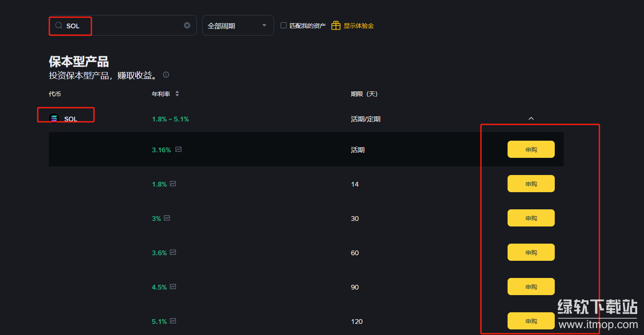Click the gift icon for trial funds
Screen dimensions: 644x335
(336, 26)
